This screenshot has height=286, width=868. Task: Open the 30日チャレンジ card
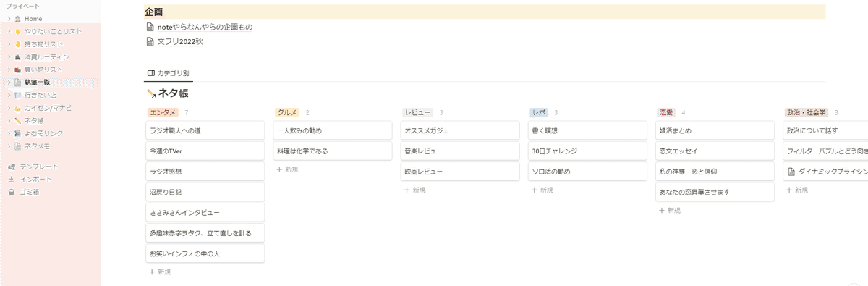pyautogui.click(x=587, y=151)
